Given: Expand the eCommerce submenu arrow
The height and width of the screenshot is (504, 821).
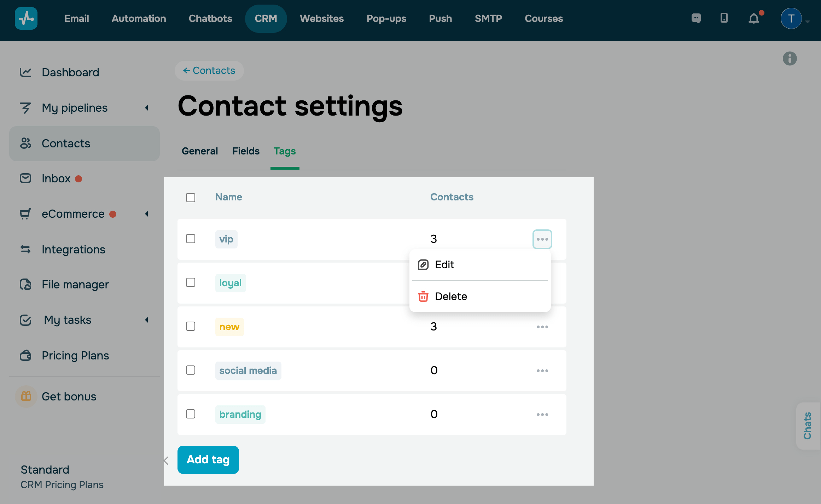Looking at the screenshot, I should 147,214.
